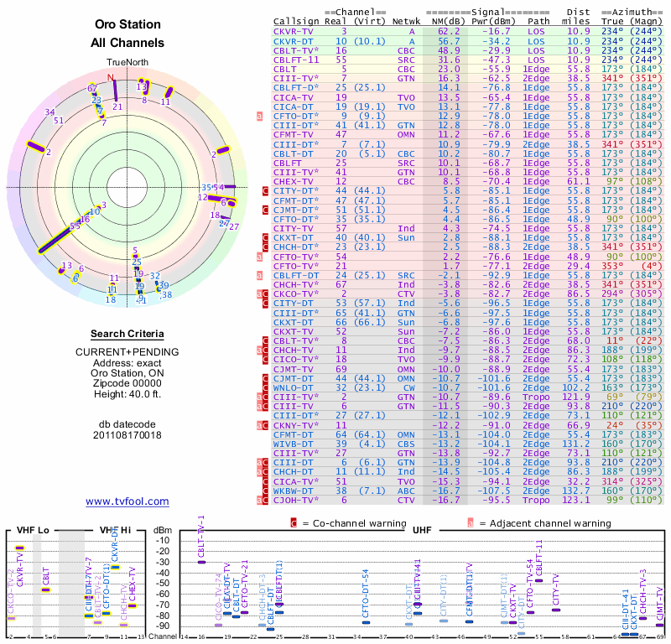Click the 'C' marker beside WNLO-DT row
The height and width of the screenshot is (644, 671).
265,387
